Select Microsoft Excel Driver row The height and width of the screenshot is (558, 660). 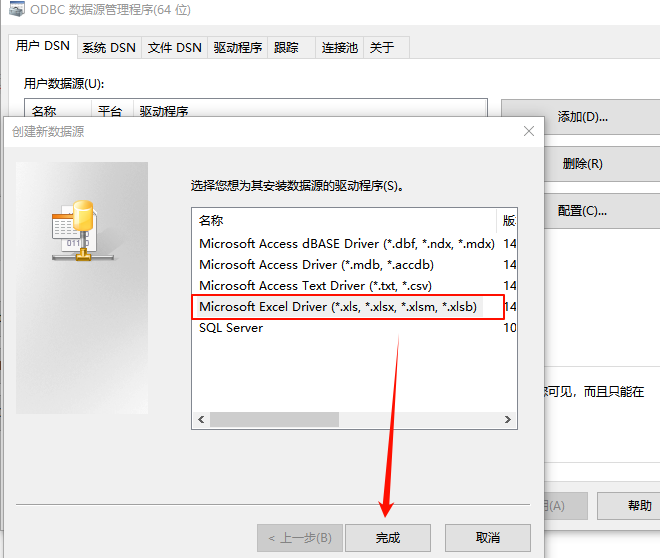(354, 307)
